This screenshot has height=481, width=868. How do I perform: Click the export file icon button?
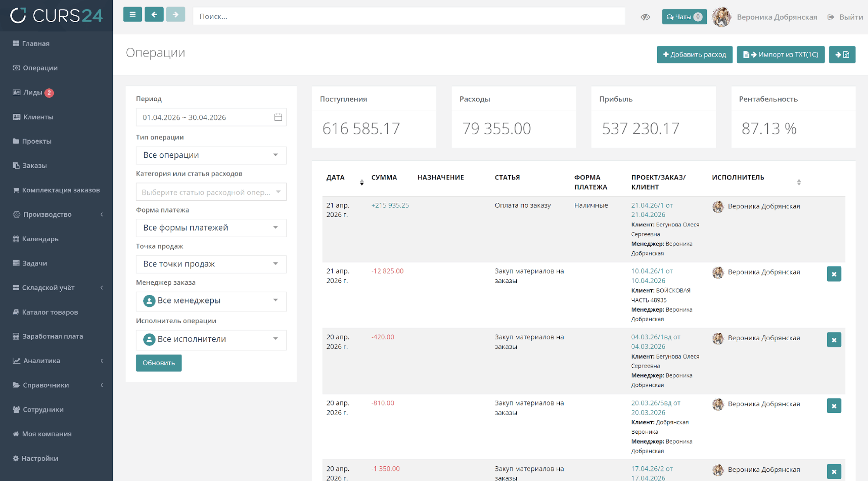pyautogui.click(x=842, y=55)
